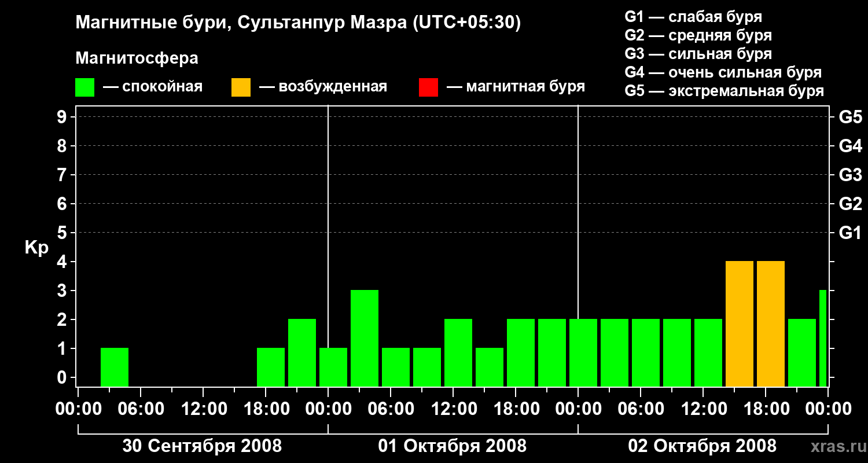Click the '6' label on the Kp axis
The width and height of the screenshot is (868, 463).
pos(63,204)
